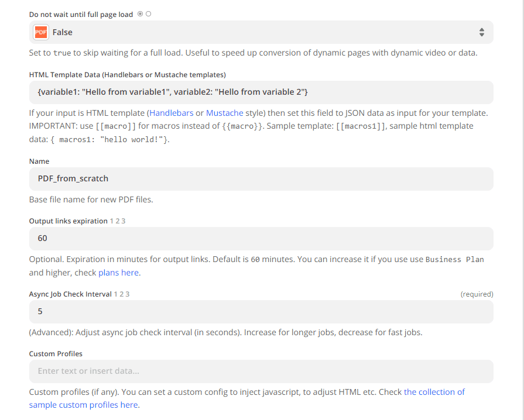Follow the 'plans here' link
Image resolution: width=524 pixels, height=420 pixels.
click(x=119, y=273)
